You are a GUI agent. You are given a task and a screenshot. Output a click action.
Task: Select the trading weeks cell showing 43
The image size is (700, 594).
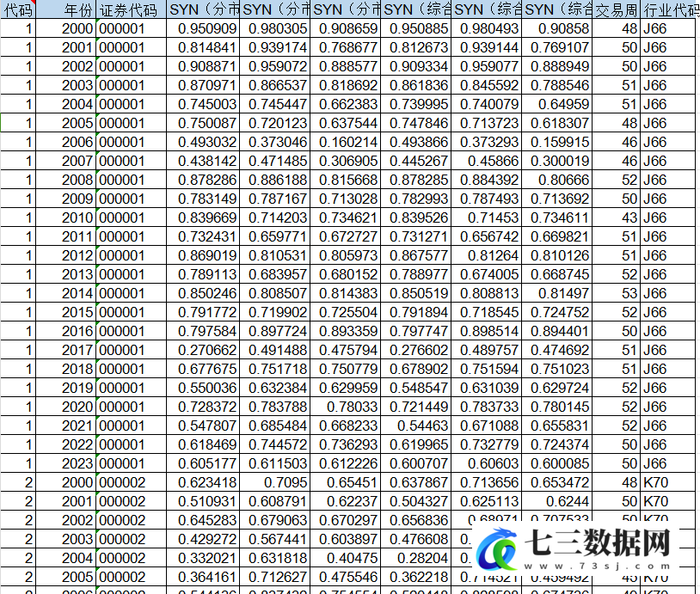(616, 217)
